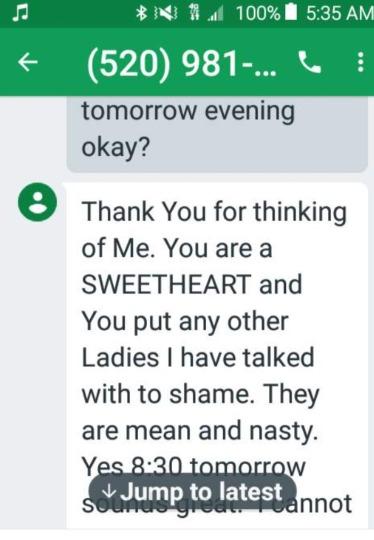Tap the down arrow in Jump to latest
Viewport: 374px width, 540px height.
[110, 491]
